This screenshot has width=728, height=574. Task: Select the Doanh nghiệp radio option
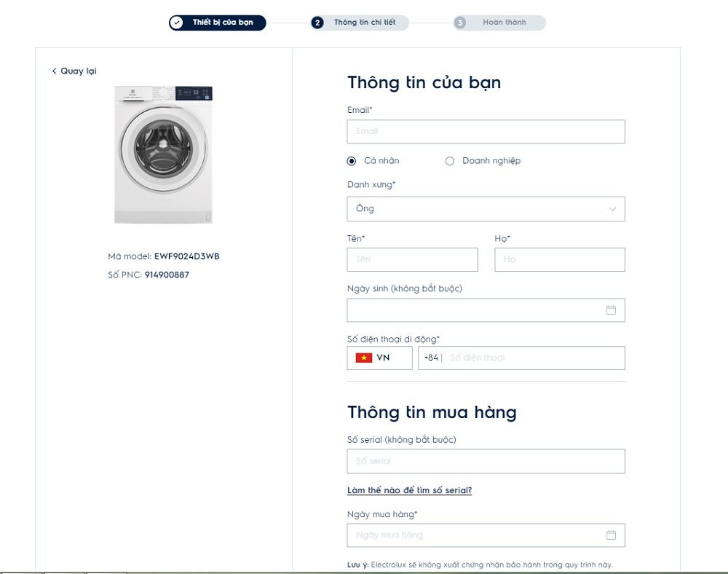pos(450,161)
